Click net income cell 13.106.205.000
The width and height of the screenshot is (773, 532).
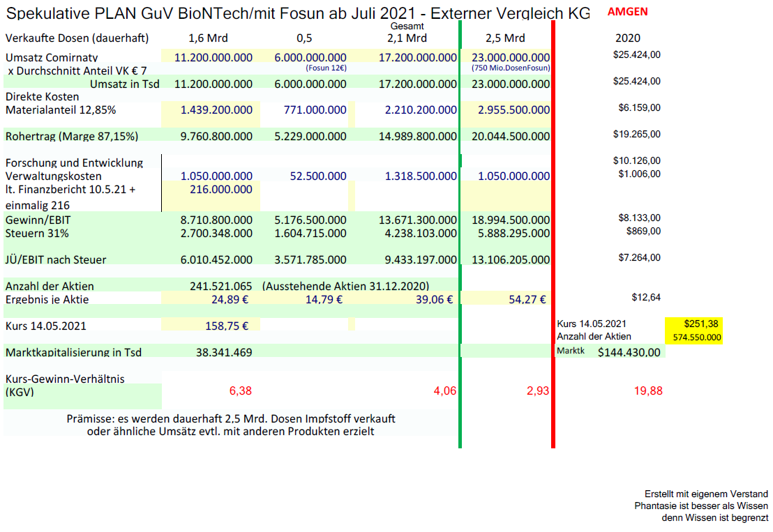(x=511, y=260)
